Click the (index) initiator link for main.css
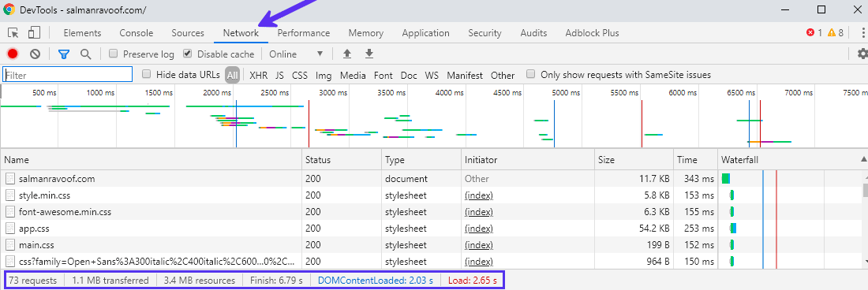 (x=479, y=245)
